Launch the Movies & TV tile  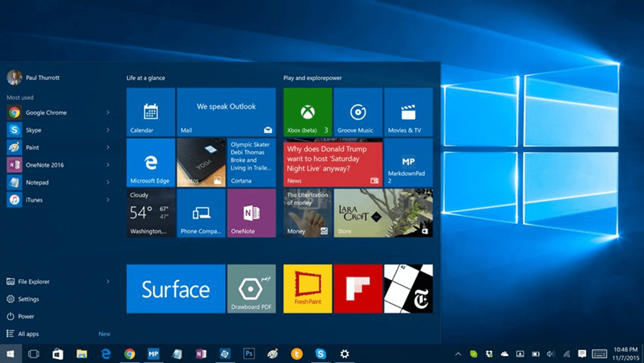coord(408,112)
